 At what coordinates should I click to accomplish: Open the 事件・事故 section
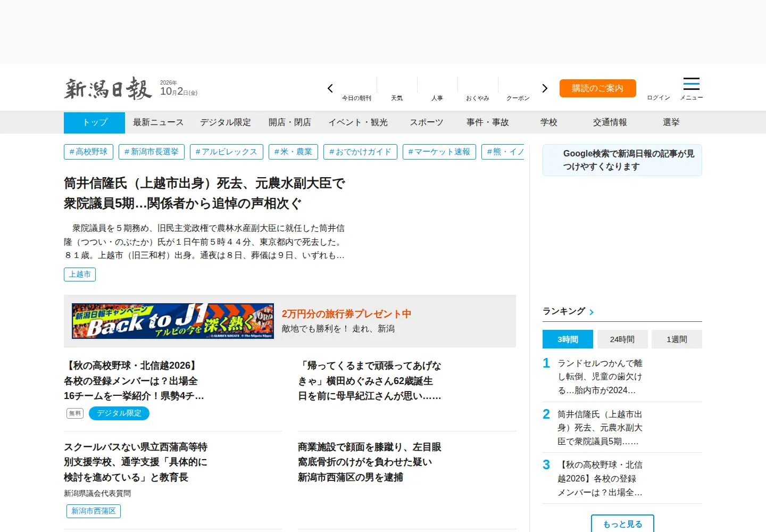[x=488, y=122]
